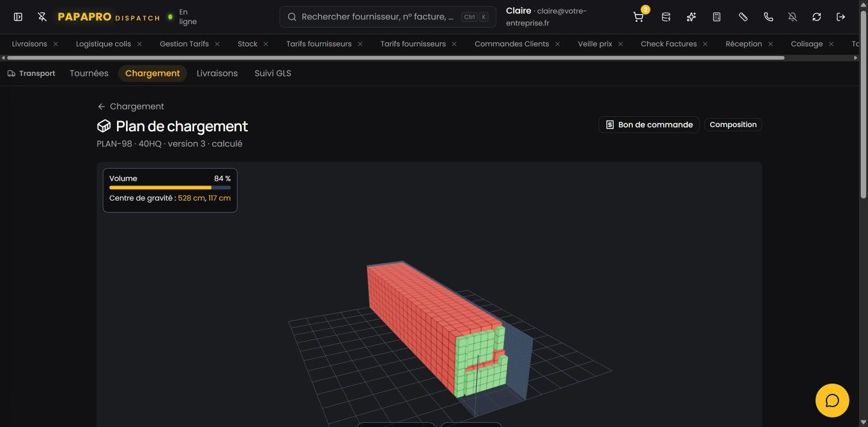Go back to Chargement via the back arrow
This screenshot has height=427, width=868.
click(101, 107)
